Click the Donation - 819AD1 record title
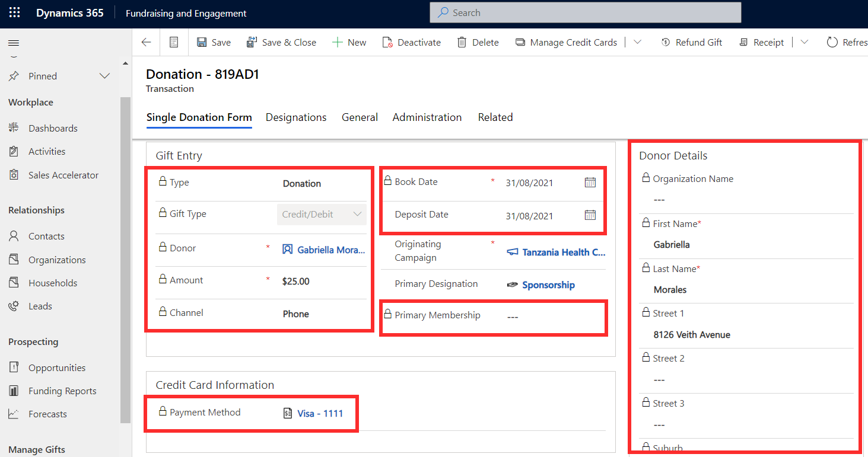 tap(202, 74)
